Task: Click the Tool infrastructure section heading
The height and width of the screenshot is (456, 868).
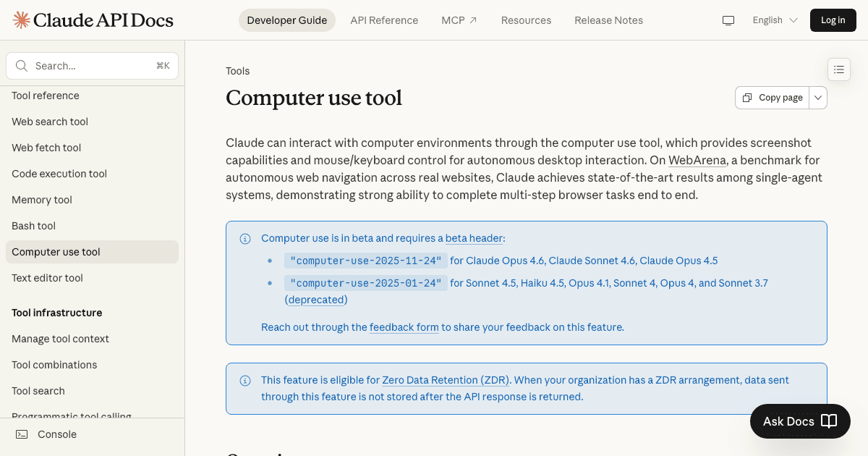Action: click(x=57, y=313)
